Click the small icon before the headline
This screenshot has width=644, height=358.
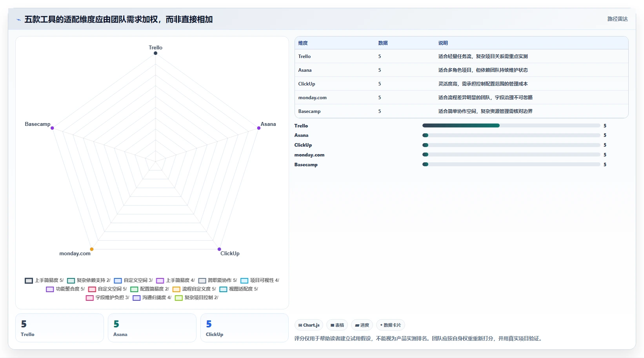coord(18,20)
